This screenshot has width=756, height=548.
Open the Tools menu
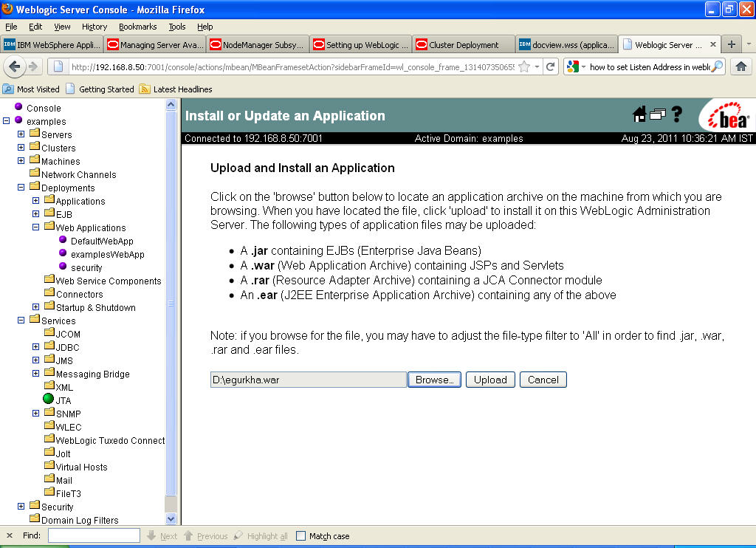pyautogui.click(x=177, y=27)
